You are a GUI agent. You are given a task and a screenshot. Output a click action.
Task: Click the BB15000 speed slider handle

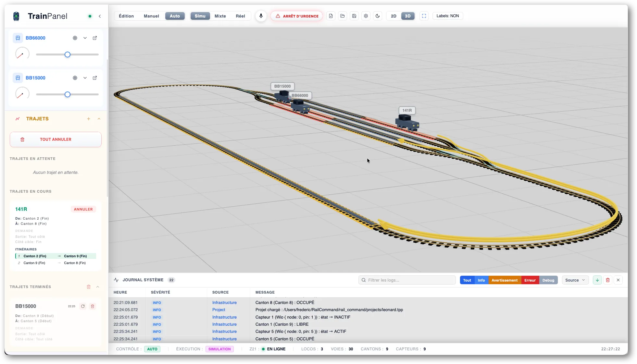68,94
